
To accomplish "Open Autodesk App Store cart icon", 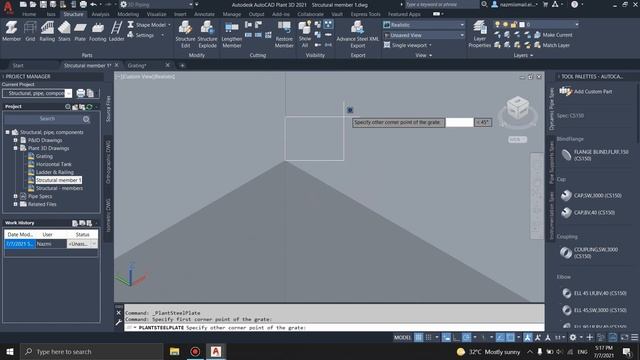I will (545, 4).
